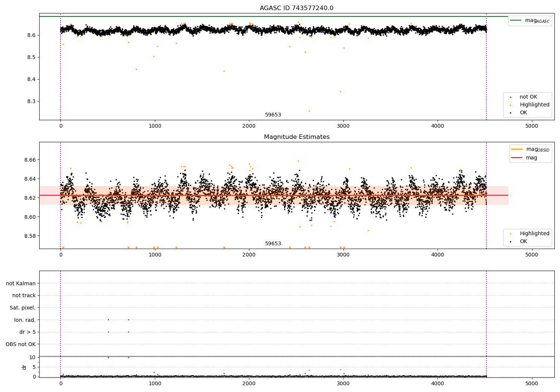This screenshot has height=392, width=560.
Task: Click the 1000 x-tick under the bottom plot
Action: 155,384
